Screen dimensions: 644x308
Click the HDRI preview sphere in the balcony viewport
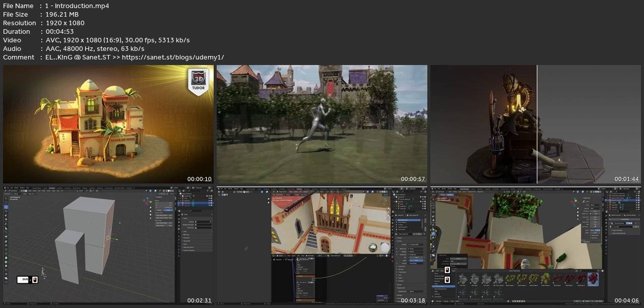coord(372,247)
